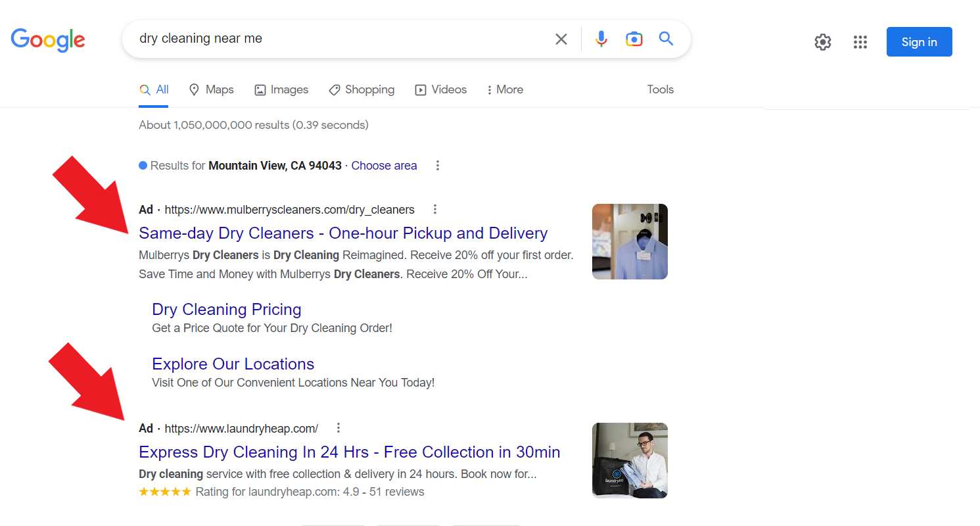This screenshot has width=980, height=526.
Task: Open Google Lens image search
Action: coord(634,39)
